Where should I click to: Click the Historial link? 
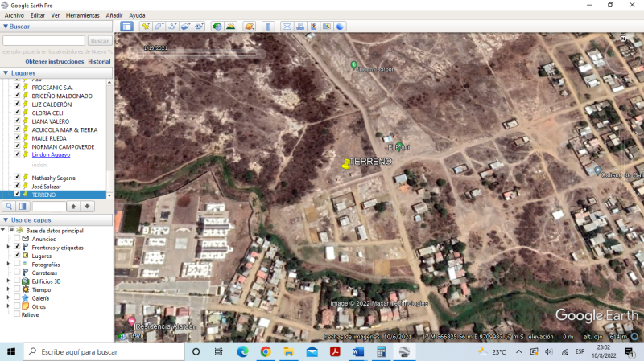(x=99, y=62)
